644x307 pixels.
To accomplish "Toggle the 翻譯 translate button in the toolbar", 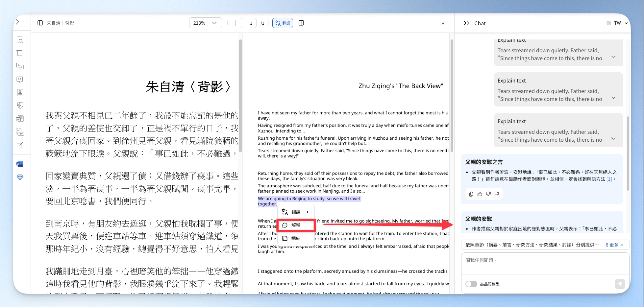I will (x=283, y=23).
